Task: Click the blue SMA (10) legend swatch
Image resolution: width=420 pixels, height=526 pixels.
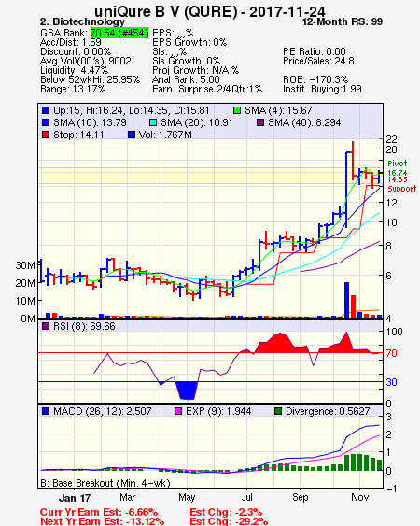Action: pyautogui.click(x=46, y=122)
